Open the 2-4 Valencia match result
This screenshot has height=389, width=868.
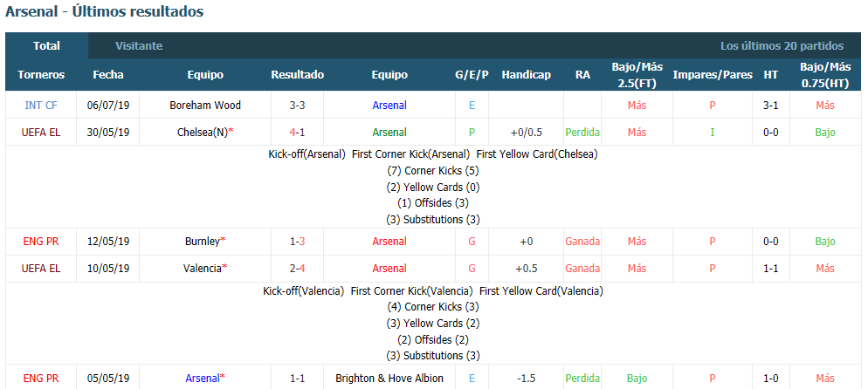click(297, 268)
